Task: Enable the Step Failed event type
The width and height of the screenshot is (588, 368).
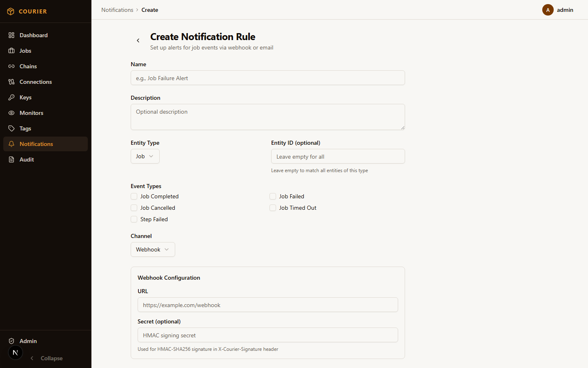Action: [x=134, y=219]
